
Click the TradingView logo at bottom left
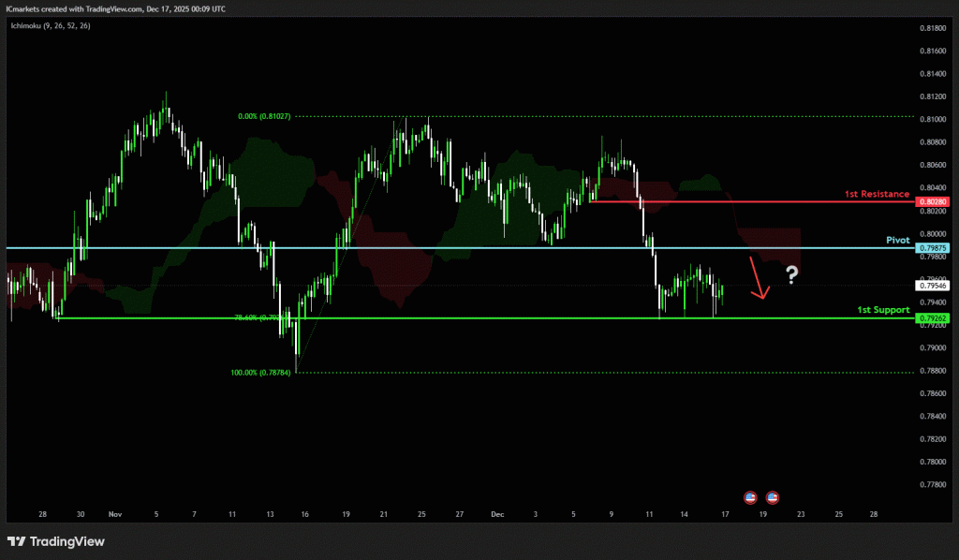coord(56,541)
